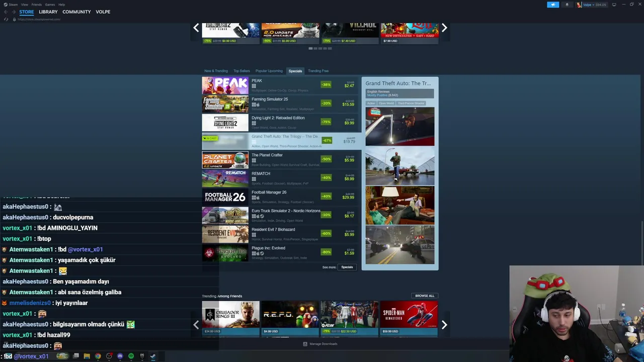Click the PEAK discount price $2.47

point(349,86)
